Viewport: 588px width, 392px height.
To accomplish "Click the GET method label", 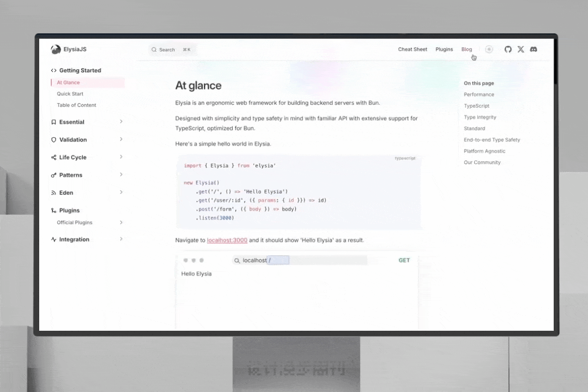I will tap(404, 261).
